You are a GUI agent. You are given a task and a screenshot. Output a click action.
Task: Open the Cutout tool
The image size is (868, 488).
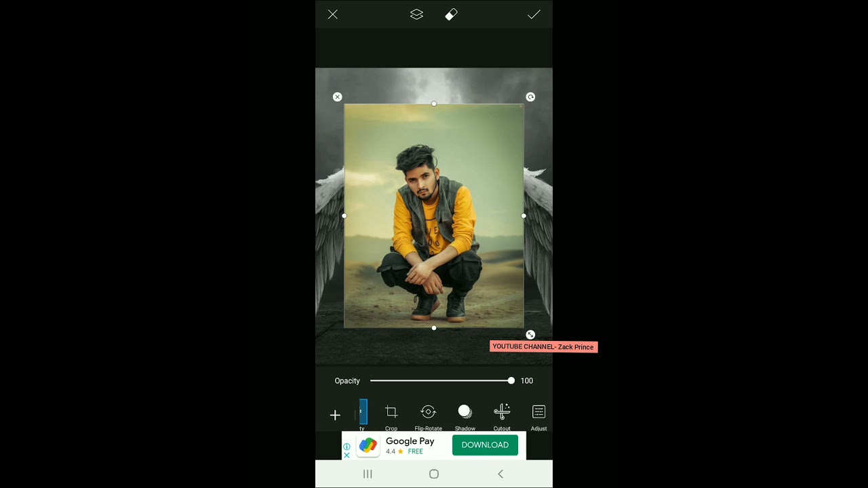pyautogui.click(x=502, y=417)
